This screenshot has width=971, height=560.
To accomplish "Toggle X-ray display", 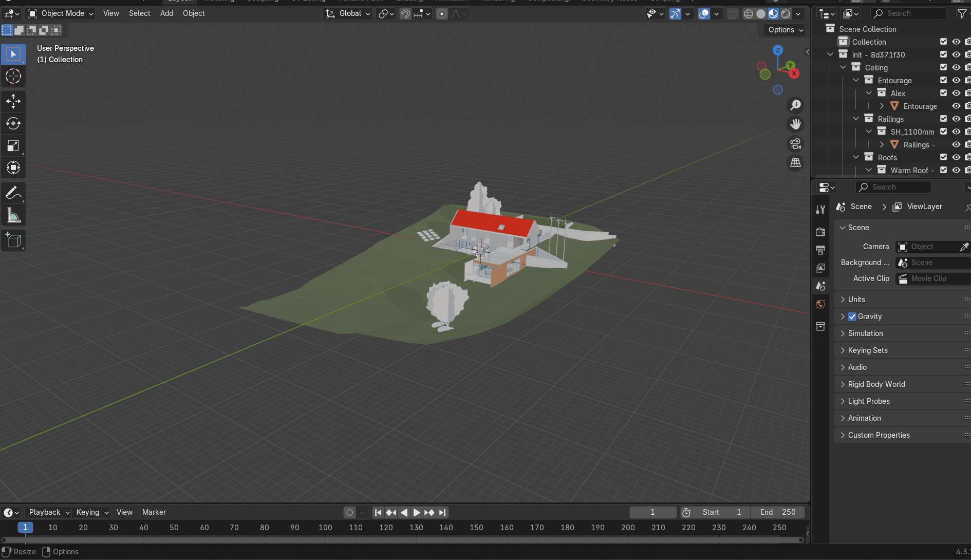I will click(x=733, y=14).
